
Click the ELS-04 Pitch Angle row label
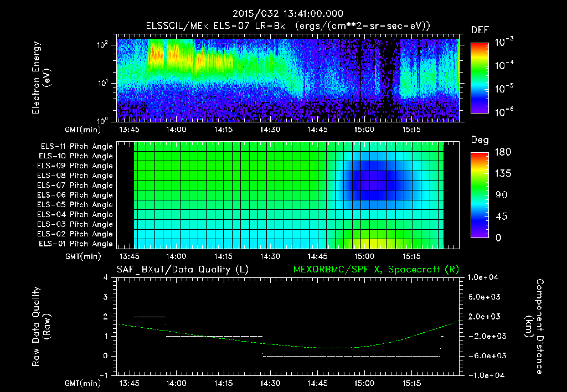tap(75, 214)
